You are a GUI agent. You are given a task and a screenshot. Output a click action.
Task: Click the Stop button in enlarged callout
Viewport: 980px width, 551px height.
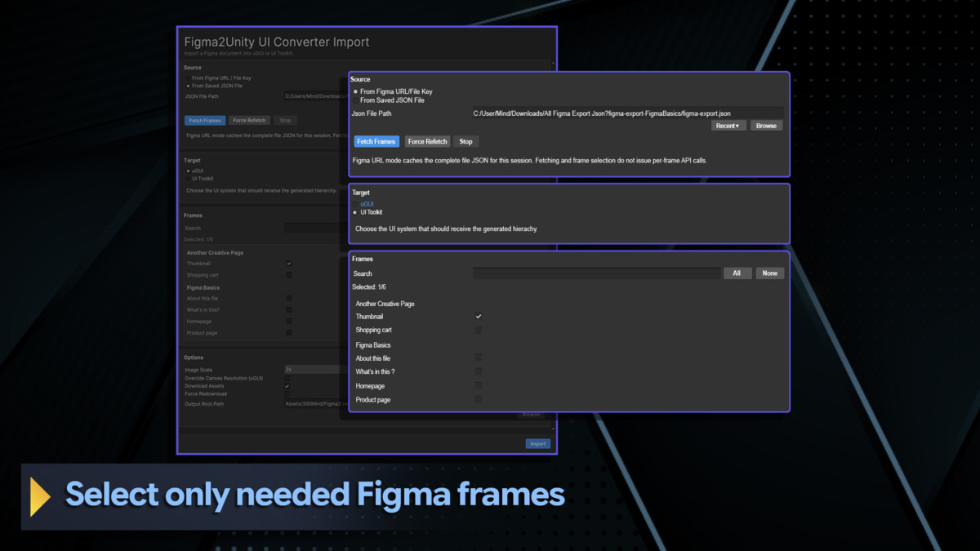click(x=465, y=141)
